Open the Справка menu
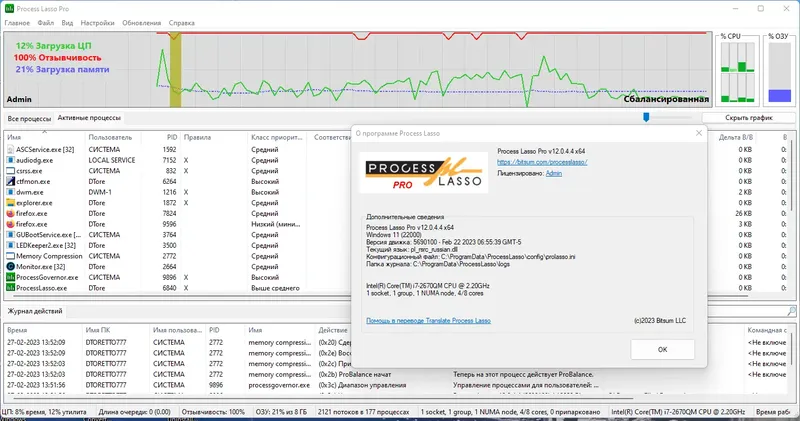 pyautogui.click(x=182, y=23)
